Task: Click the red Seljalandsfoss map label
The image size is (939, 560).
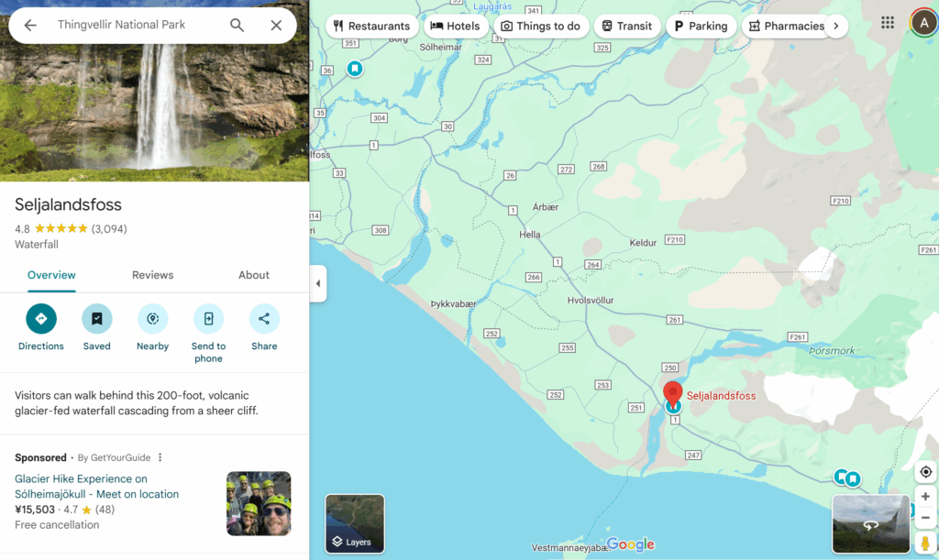Action: 721,396
